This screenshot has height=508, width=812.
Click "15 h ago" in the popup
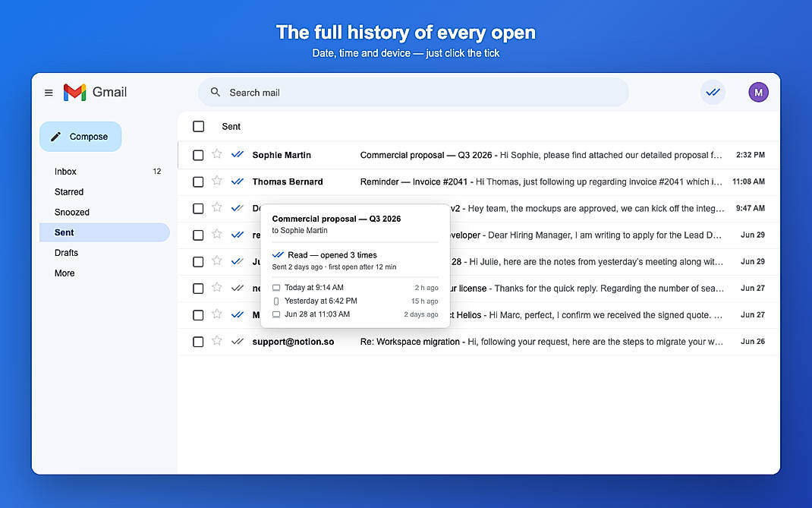[425, 301]
